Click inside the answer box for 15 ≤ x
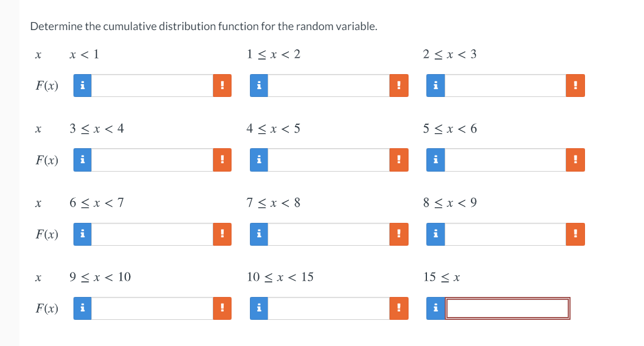This screenshot has height=346, width=644. click(x=507, y=308)
